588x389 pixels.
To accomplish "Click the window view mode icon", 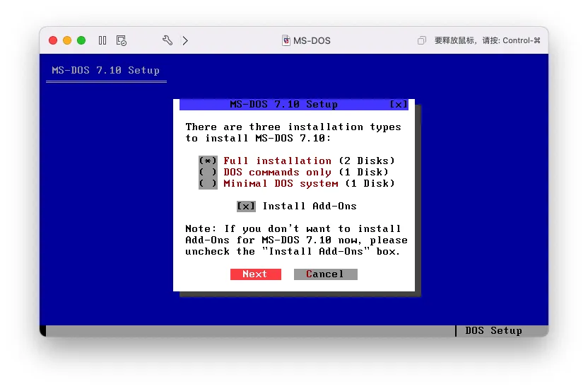I will click(422, 40).
